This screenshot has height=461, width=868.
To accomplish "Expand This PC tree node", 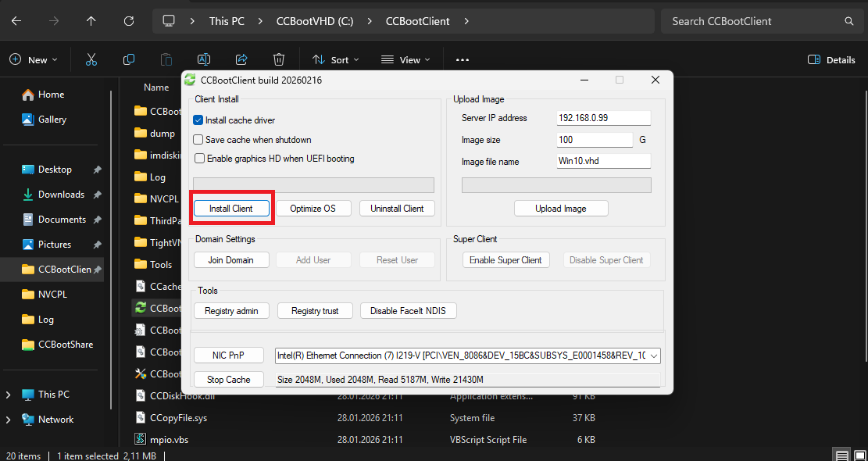I will point(9,395).
